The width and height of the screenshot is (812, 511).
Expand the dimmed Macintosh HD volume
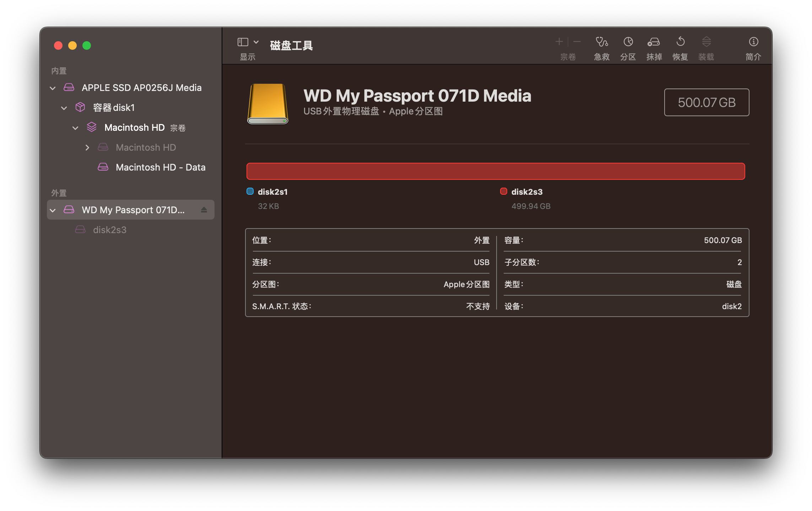point(87,147)
